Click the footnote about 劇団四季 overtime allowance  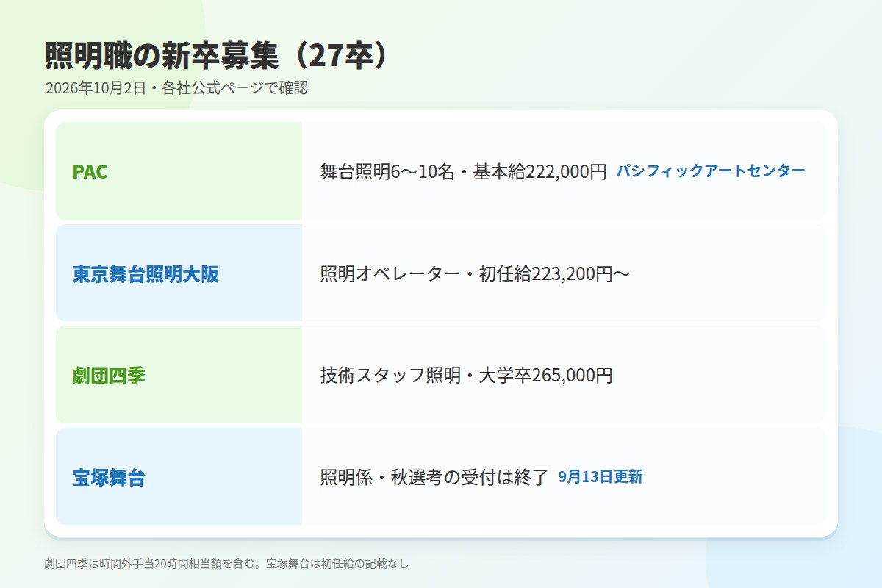click(x=226, y=564)
